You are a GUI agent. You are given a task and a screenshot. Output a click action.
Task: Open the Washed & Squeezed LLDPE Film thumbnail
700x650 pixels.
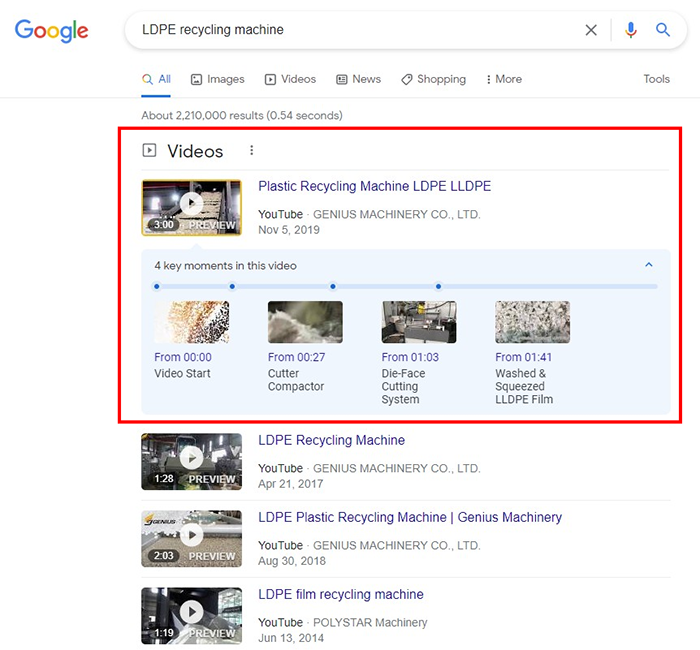(533, 322)
